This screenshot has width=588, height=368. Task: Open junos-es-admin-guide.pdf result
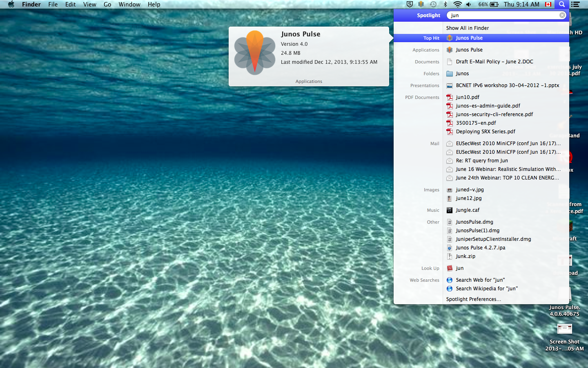488,106
